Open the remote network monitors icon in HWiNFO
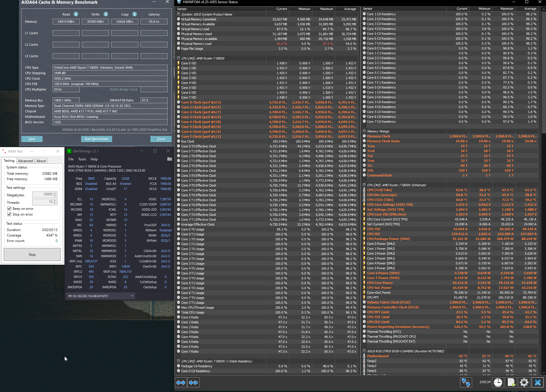Screen dimensions: 546x392 pyautogui.click(x=466, y=382)
